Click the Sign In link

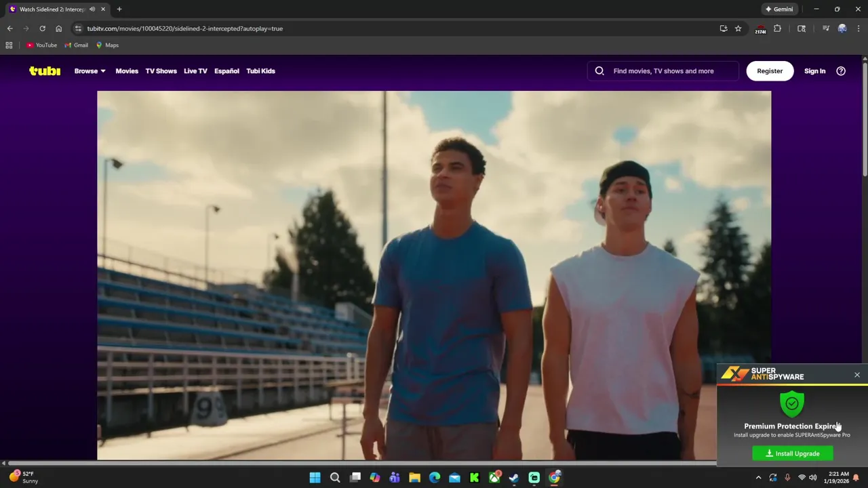[x=814, y=70]
